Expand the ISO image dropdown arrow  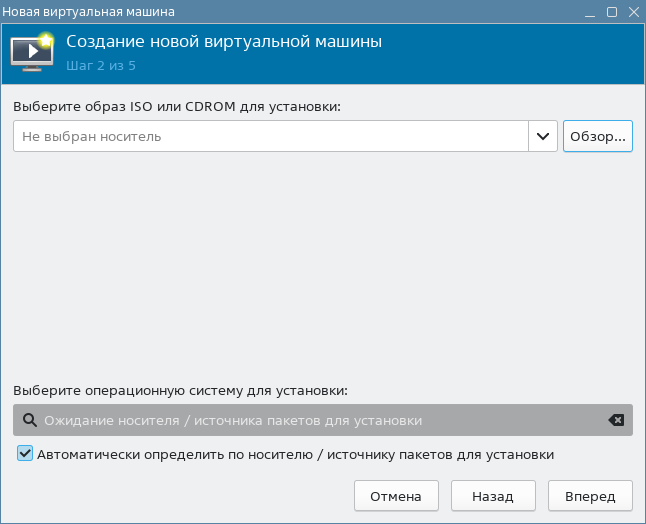pyautogui.click(x=543, y=136)
